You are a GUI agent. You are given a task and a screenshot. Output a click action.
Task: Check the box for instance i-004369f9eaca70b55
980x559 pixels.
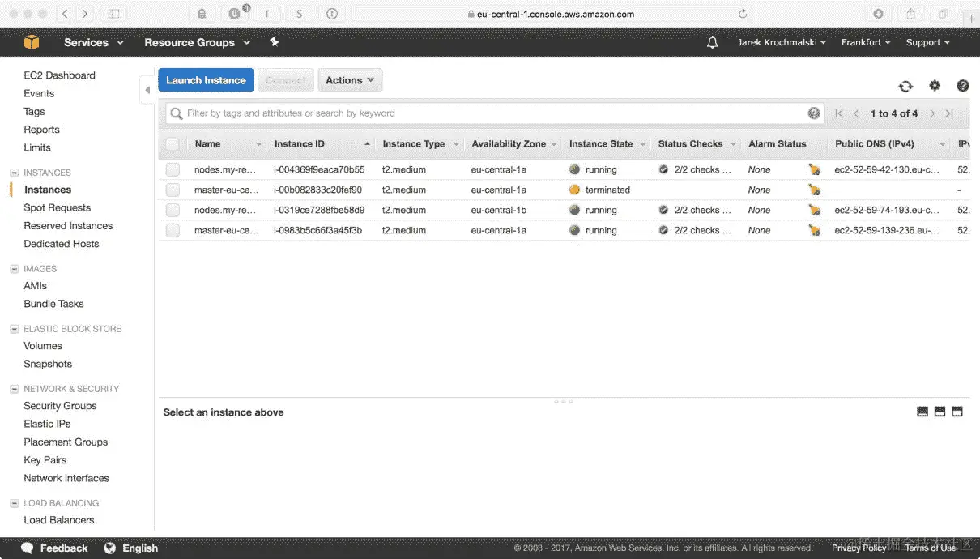click(173, 169)
